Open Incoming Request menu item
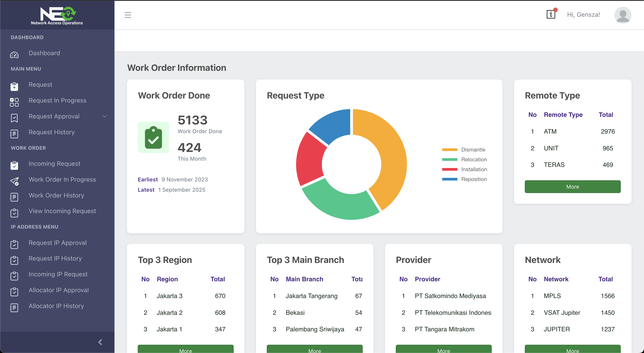Viewport: 644px width, 353px height. (x=55, y=164)
